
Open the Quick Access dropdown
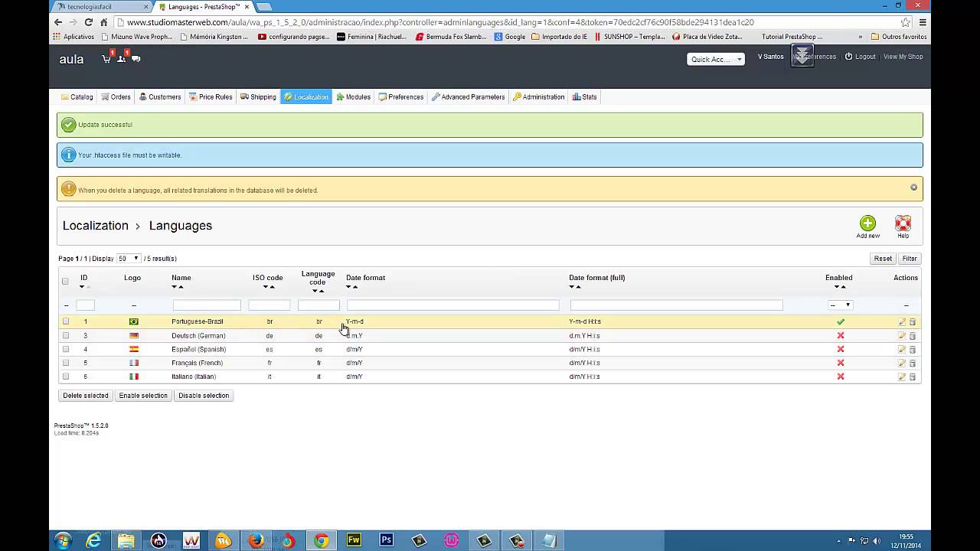click(716, 59)
